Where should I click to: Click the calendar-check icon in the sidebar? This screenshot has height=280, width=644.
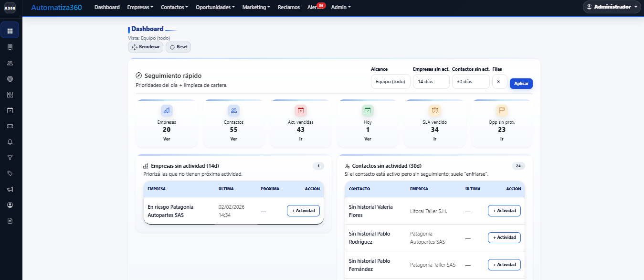click(x=10, y=110)
